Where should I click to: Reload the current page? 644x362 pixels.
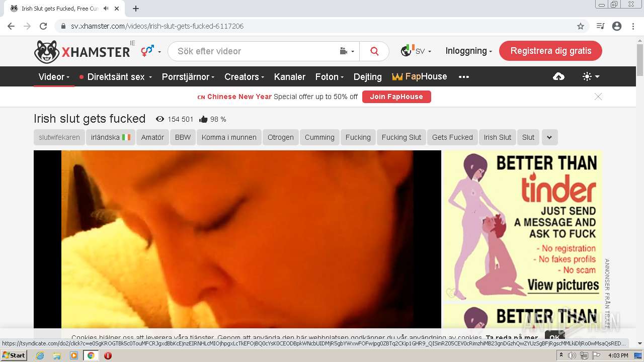tap(43, 26)
